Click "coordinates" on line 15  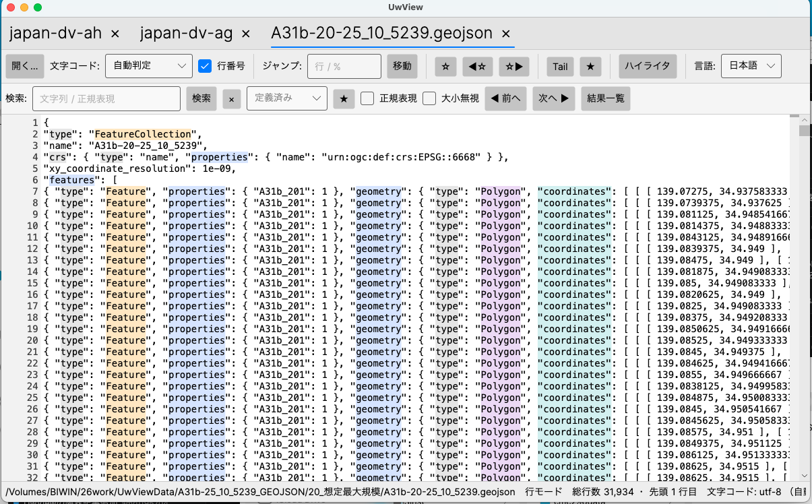point(575,283)
